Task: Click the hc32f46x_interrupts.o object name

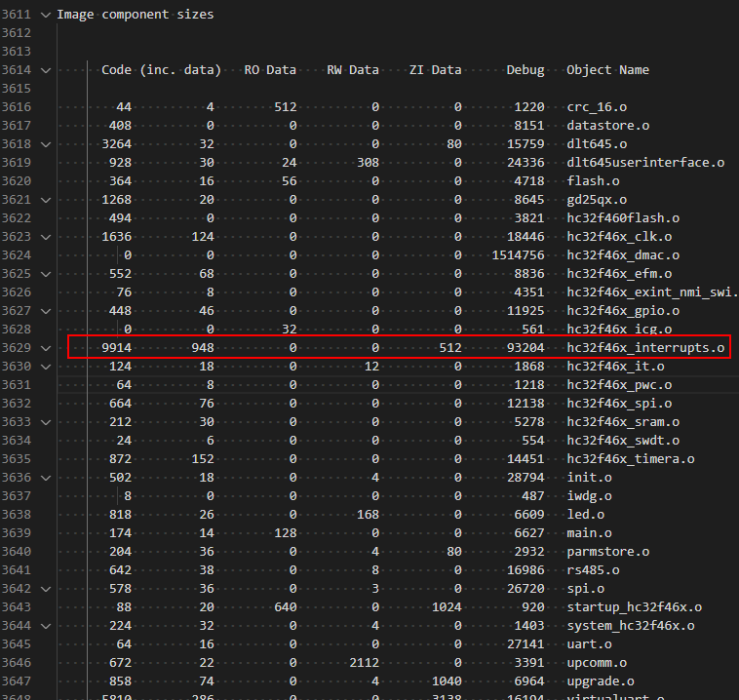Action: coord(645,347)
